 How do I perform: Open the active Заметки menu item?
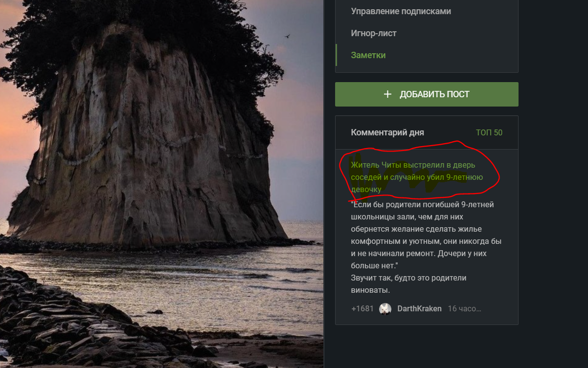click(x=368, y=55)
